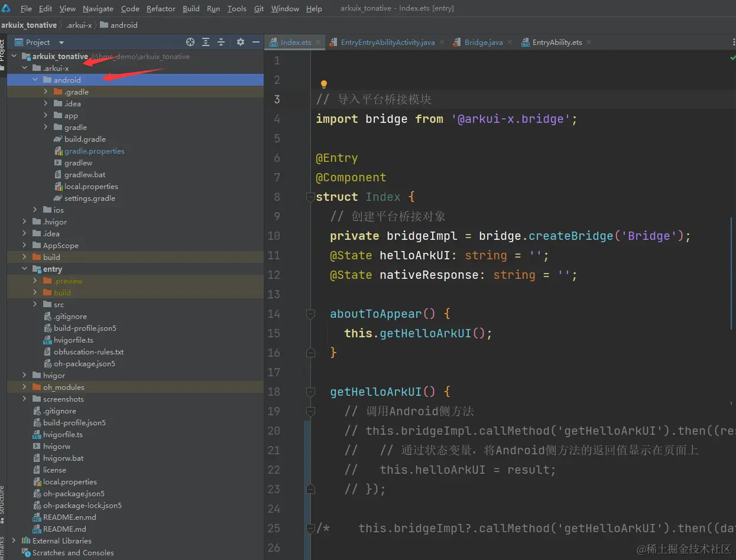Collapse the entry module folder

24,269
